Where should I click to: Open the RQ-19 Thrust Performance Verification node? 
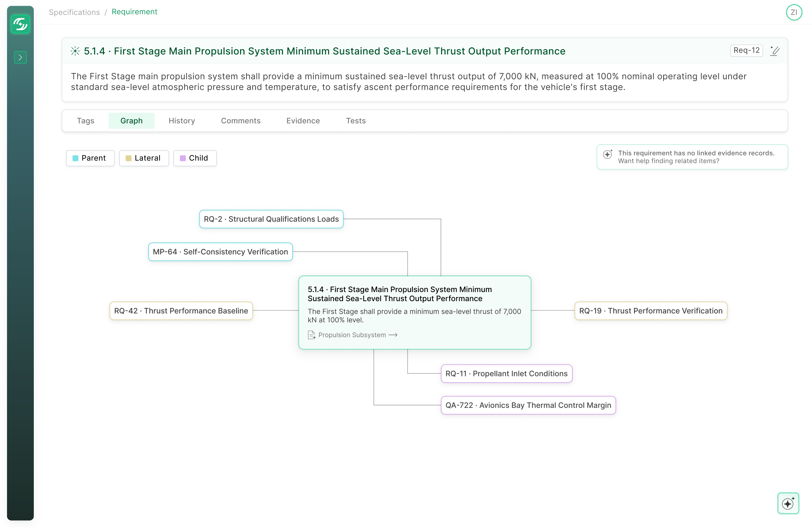(650, 311)
